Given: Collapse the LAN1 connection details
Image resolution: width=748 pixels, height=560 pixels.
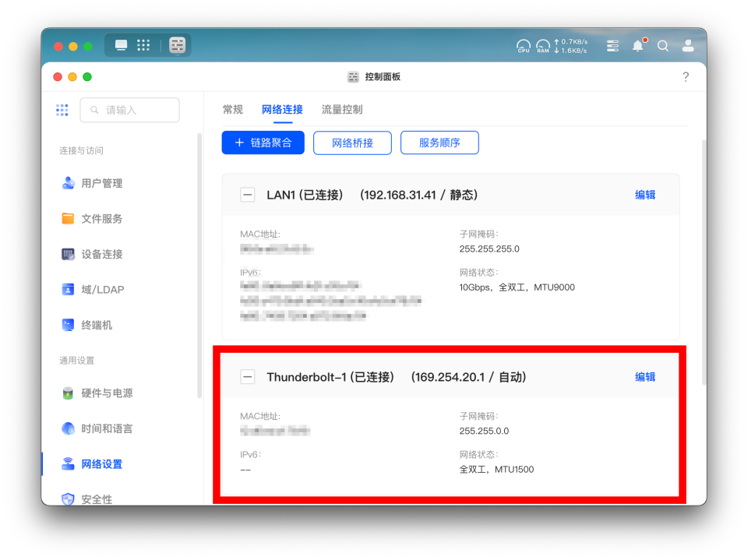Looking at the screenshot, I should pyautogui.click(x=247, y=195).
